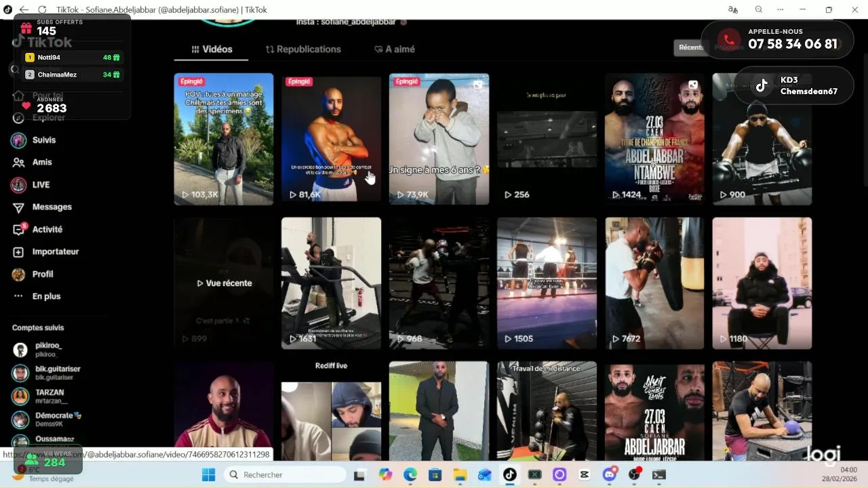Open the translate page icon in the title bar

[x=732, y=9]
